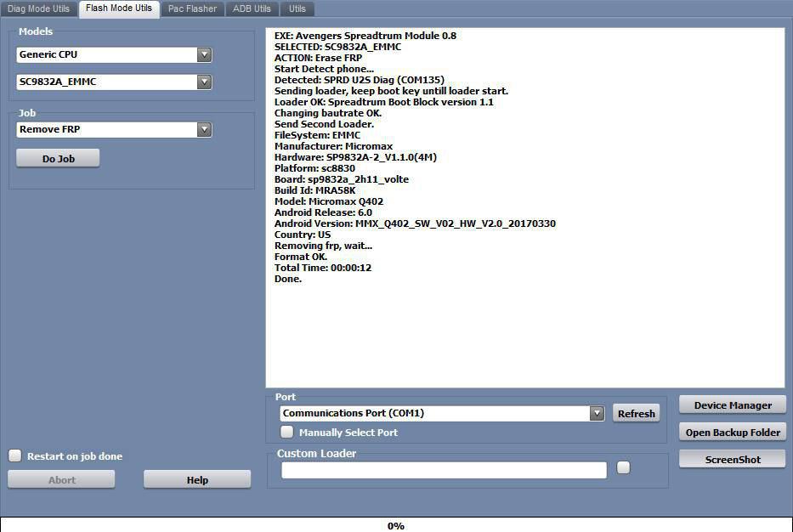Image resolution: width=793 pixels, height=532 pixels.
Task: Click 'Board: sp9832a_2h11_volte' log line
Action: tap(342, 179)
